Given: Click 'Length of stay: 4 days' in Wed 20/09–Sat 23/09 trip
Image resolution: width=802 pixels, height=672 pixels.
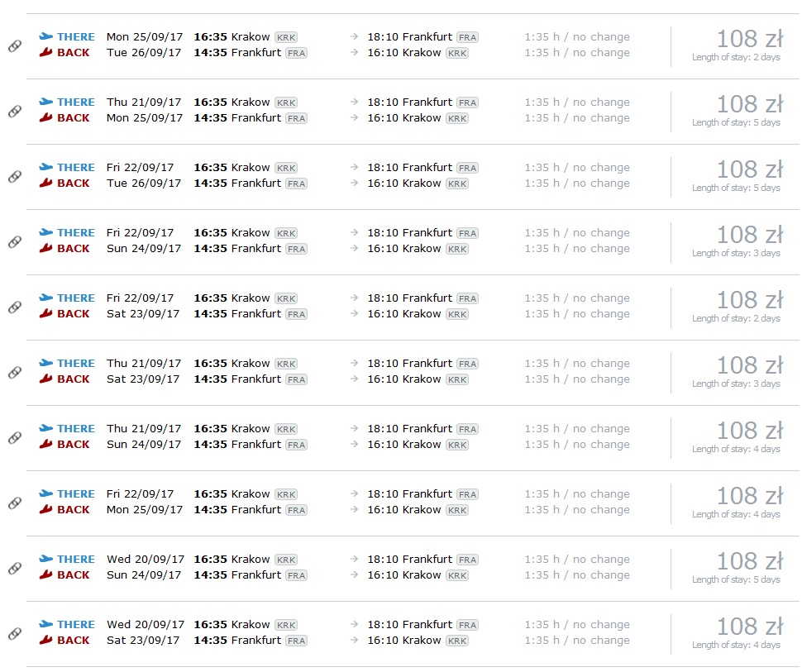Looking at the screenshot, I should [736, 645].
